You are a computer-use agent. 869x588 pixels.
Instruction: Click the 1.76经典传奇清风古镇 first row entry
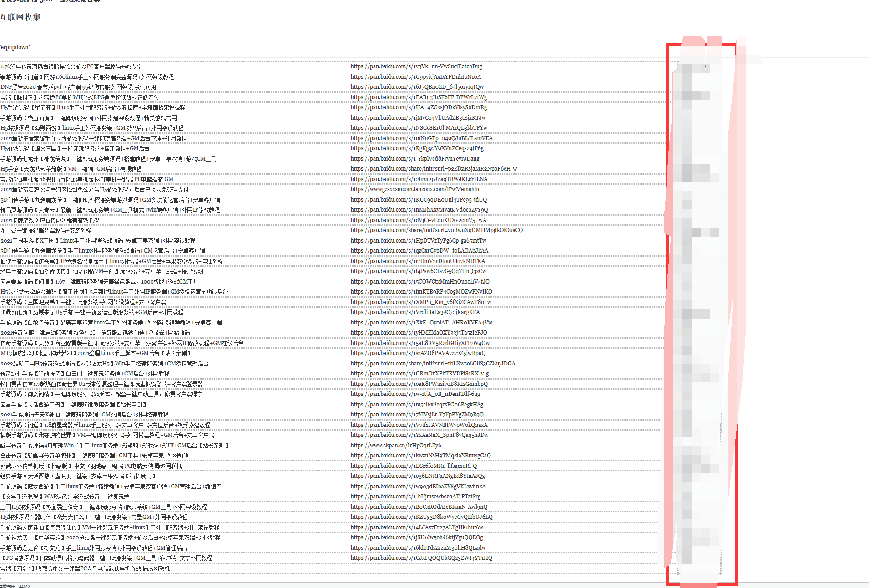point(71,66)
